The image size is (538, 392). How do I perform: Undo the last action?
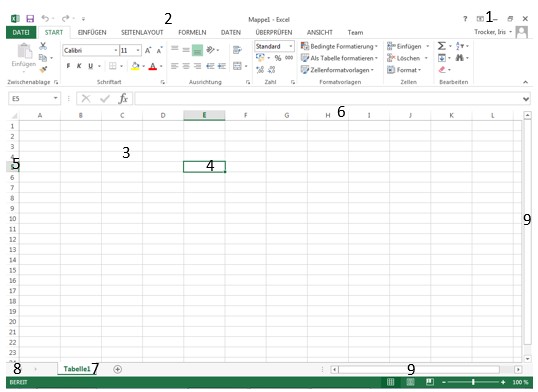tap(45, 18)
